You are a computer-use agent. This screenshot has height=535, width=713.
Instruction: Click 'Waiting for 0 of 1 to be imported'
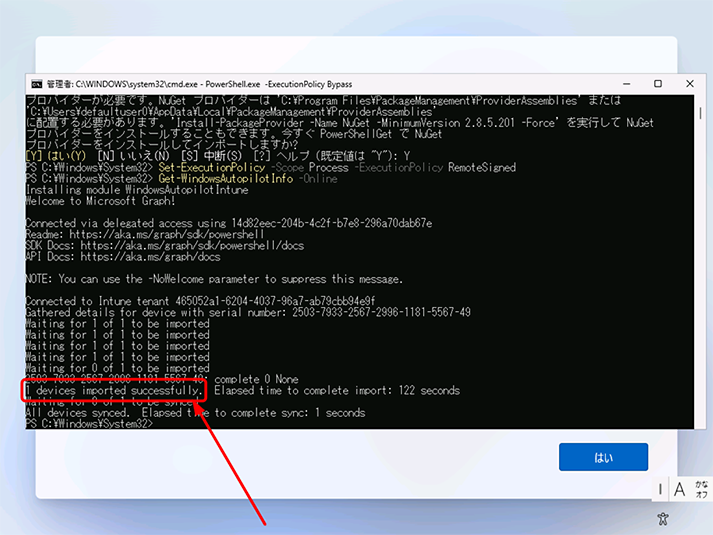(x=118, y=368)
